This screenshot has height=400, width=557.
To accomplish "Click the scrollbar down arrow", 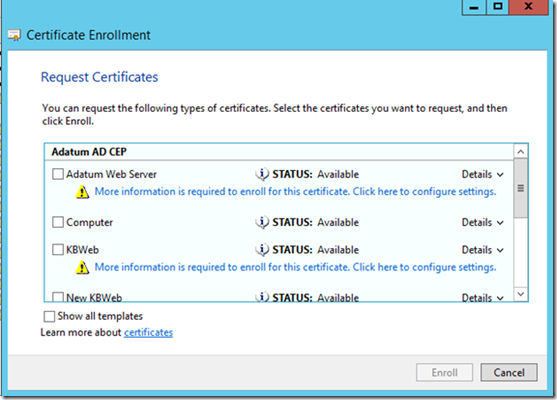I will [x=521, y=294].
